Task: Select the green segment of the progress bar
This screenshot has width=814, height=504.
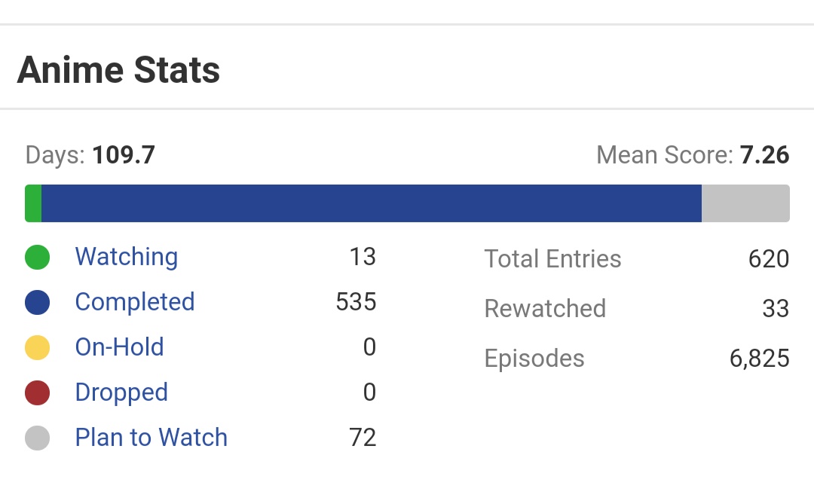Action: [34, 203]
